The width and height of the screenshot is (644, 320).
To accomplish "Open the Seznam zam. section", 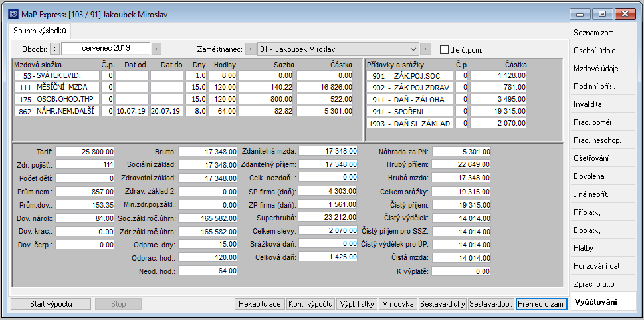I will pos(603,33).
